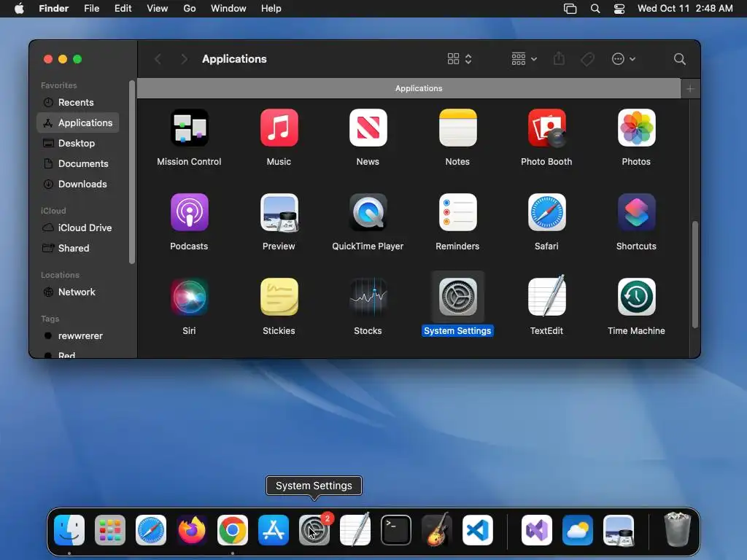Open the Group By dropdown in toolbar

click(x=524, y=59)
